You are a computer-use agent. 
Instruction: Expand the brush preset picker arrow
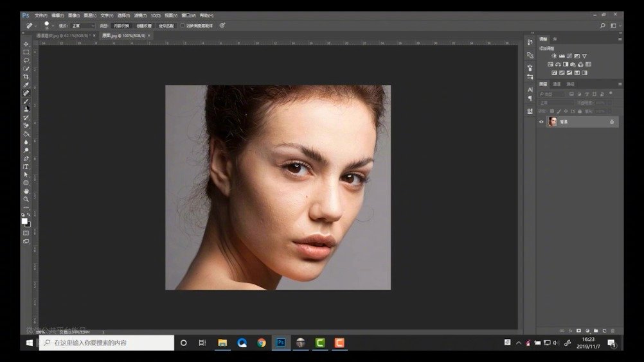[x=54, y=26]
